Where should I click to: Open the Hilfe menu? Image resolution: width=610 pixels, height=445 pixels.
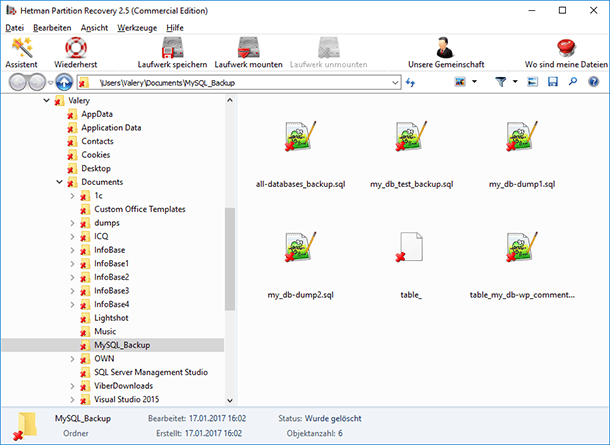pos(175,28)
